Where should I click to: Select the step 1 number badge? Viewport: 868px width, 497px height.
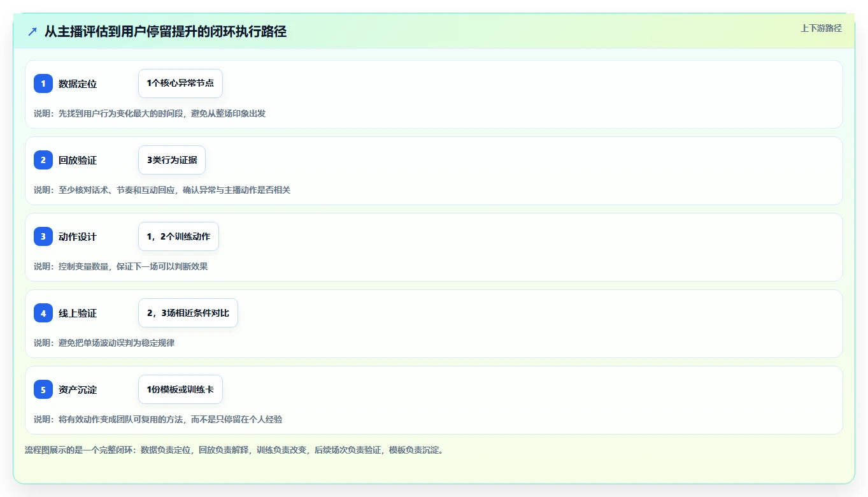(x=43, y=83)
